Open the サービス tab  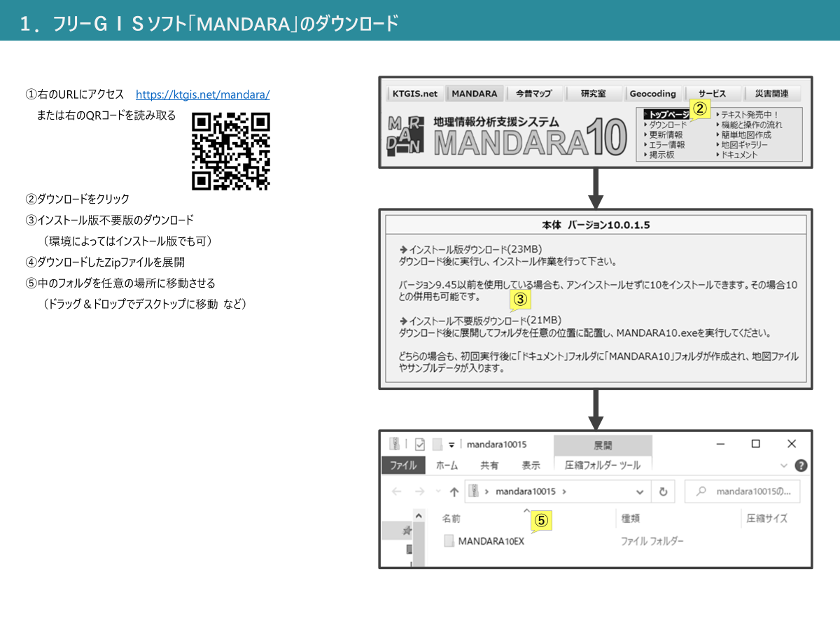712,93
